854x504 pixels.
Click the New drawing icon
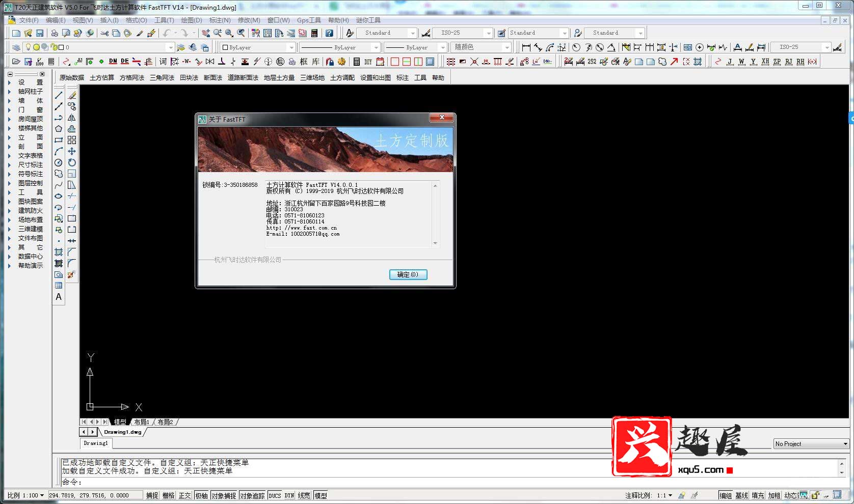point(16,33)
